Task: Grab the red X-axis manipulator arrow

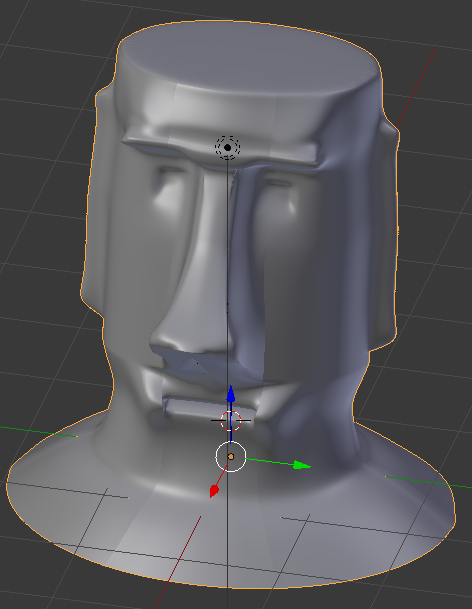Action: tap(214, 491)
